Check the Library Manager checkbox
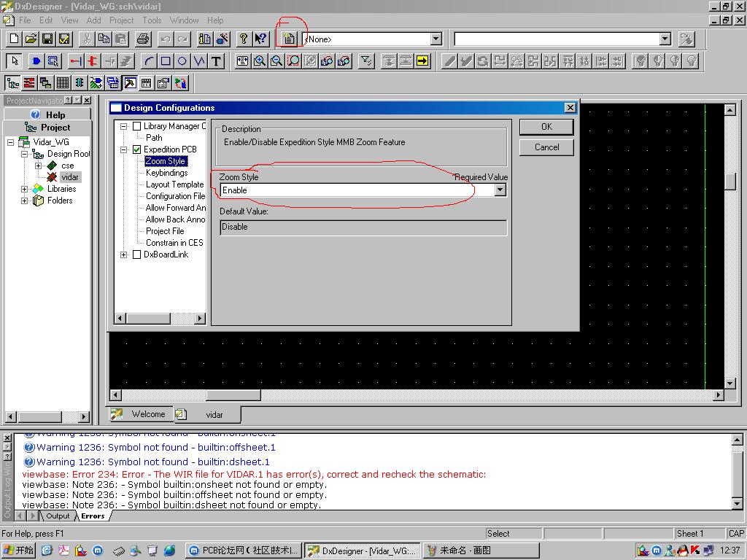The height and width of the screenshot is (560, 747). coord(136,126)
